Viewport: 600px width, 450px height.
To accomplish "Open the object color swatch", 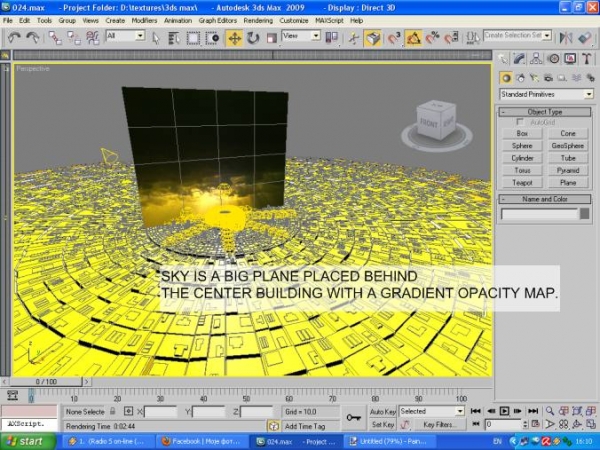I will [585, 214].
